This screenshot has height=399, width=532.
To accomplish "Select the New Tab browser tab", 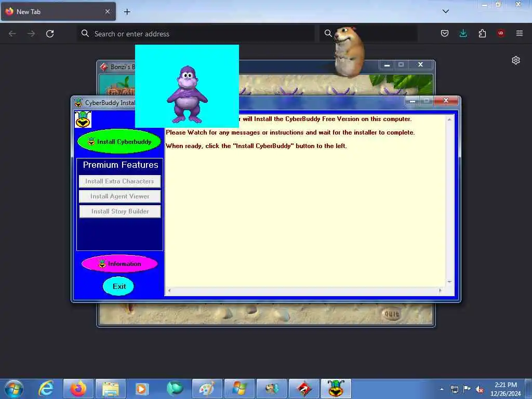I will [x=58, y=11].
